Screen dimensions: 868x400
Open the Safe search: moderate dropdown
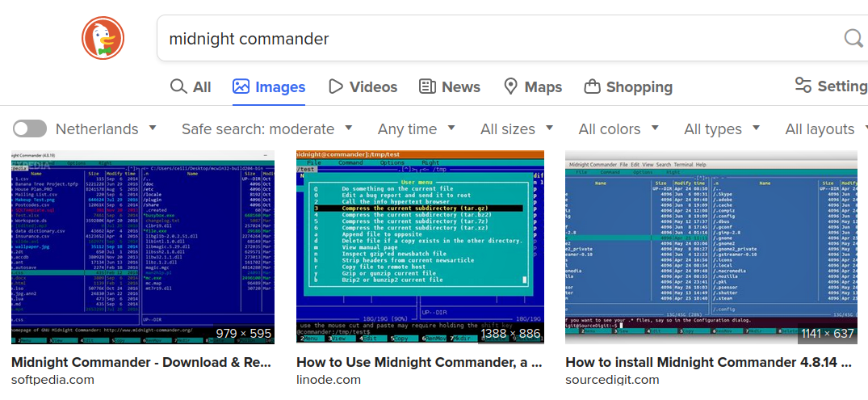point(266,129)
